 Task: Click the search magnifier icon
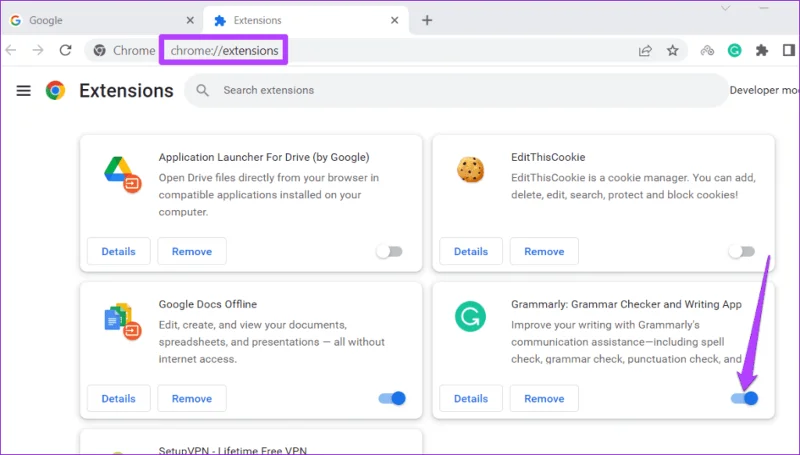coord(203,90)
